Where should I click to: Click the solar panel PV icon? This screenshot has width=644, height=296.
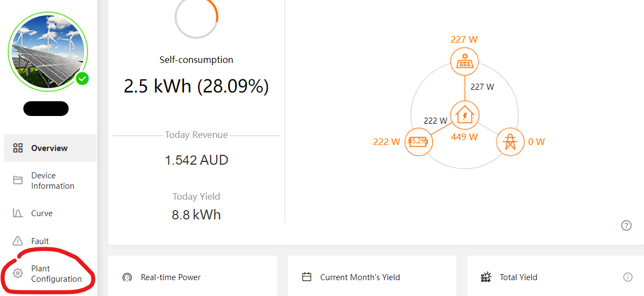pyautogui.click(x=465, y=62)
